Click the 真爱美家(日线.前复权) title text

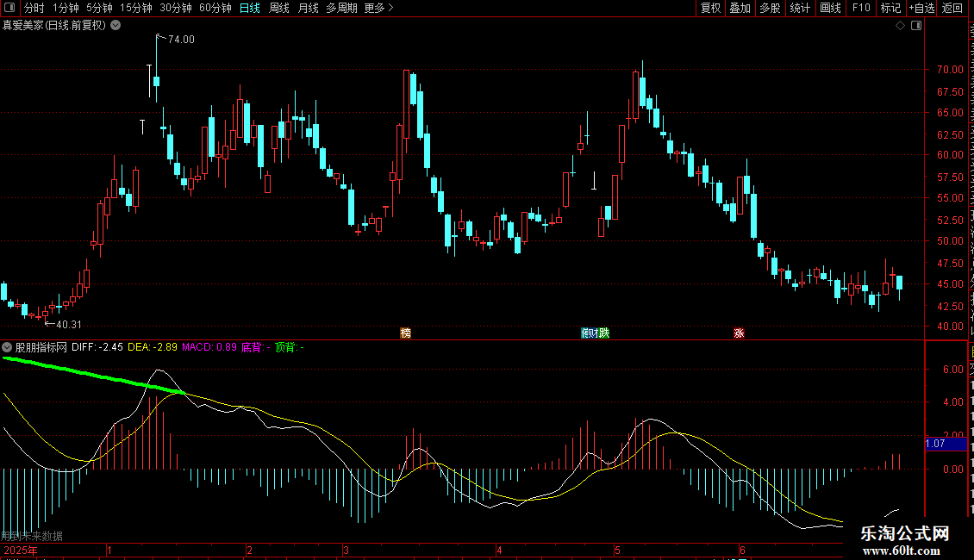(54, 25)
